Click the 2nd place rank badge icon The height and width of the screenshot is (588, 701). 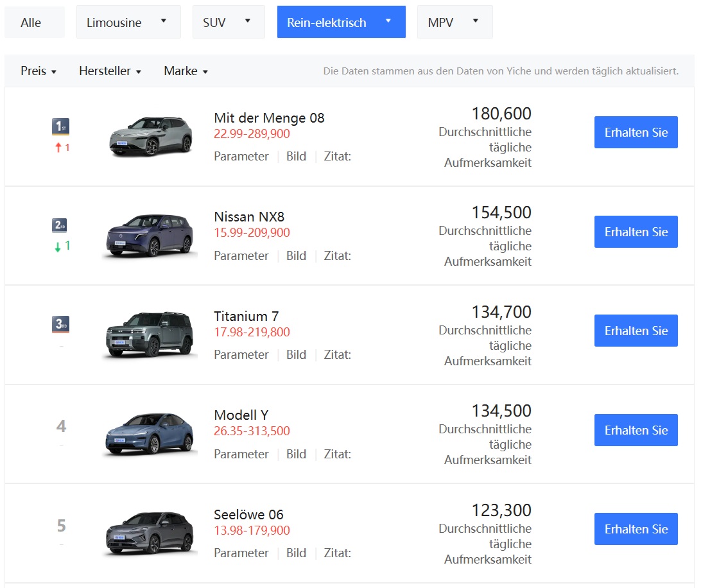click(x=60, y=225)
